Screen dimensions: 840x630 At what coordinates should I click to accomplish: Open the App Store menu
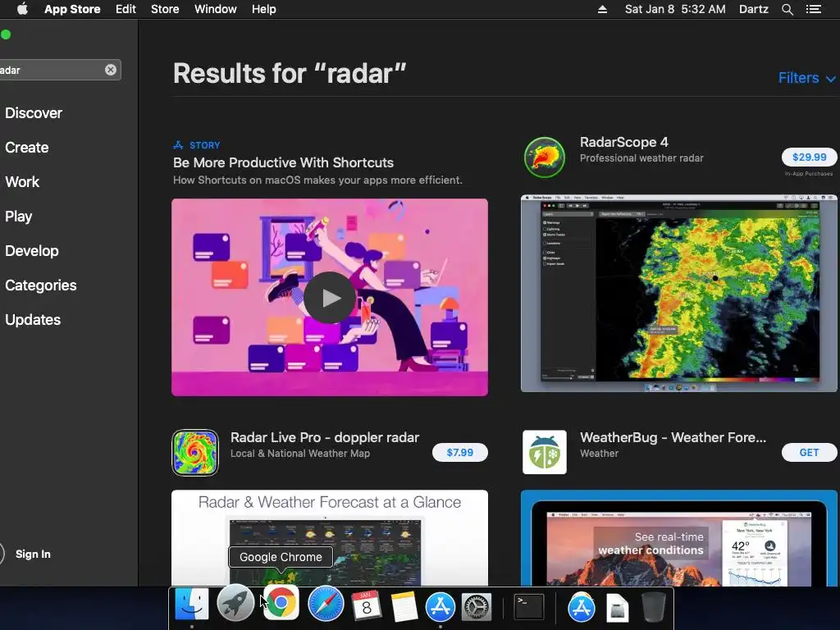(x=72, y=9)
